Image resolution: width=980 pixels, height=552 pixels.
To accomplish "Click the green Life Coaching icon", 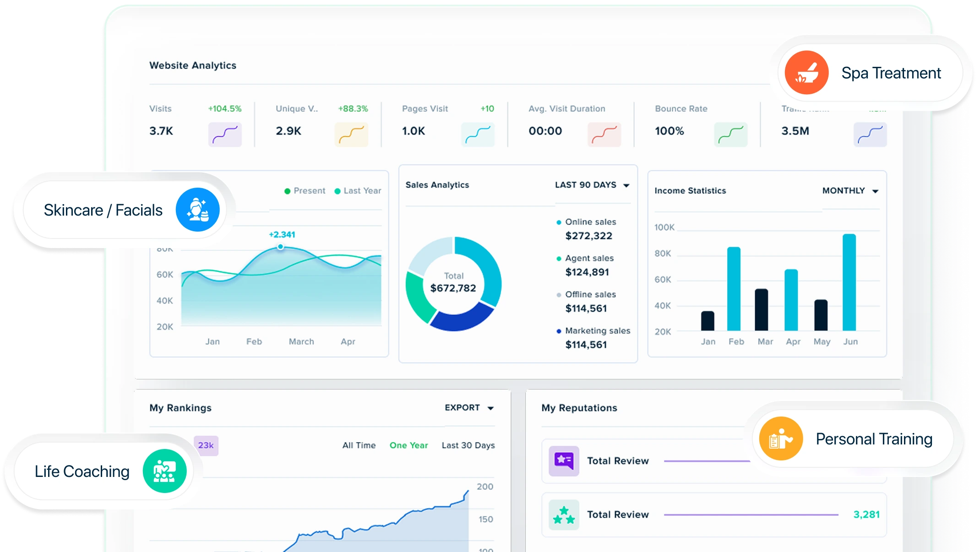I will point(164,471).
